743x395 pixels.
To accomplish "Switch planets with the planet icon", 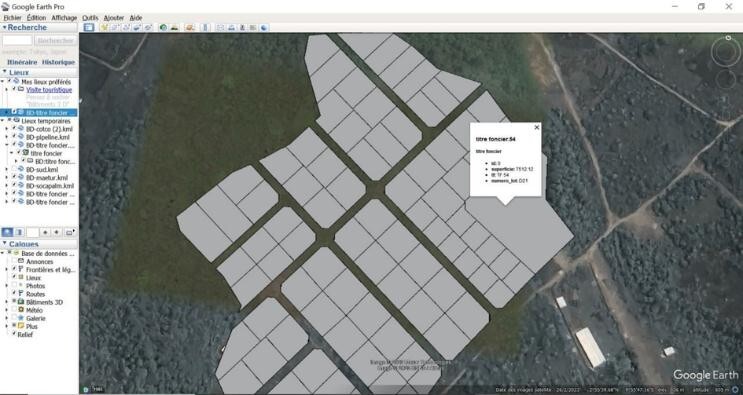I will click(x=190, y=27).
